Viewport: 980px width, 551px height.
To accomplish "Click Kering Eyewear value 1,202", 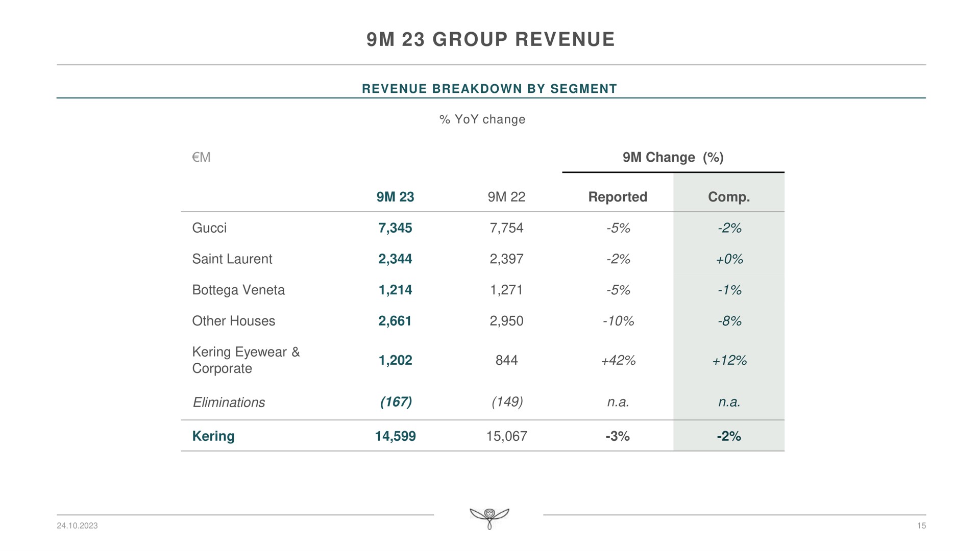I will click(x=395, y=361).
